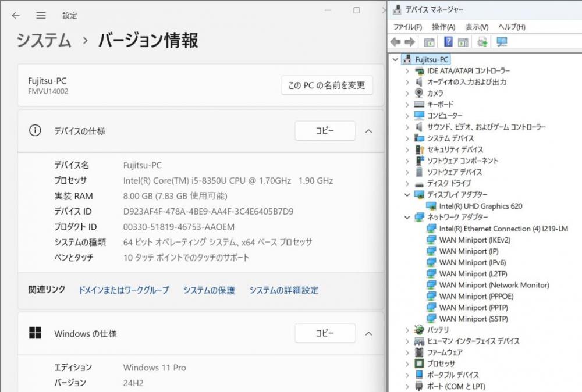The height and width of the screenshot is (392, 582).
Task: Click the プロダクト ID value 00330-51819-46753-AAOEM
Action: coord(179,227)
